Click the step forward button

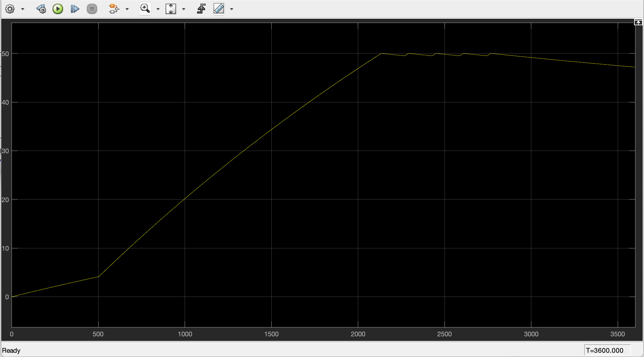coord(75,9)
